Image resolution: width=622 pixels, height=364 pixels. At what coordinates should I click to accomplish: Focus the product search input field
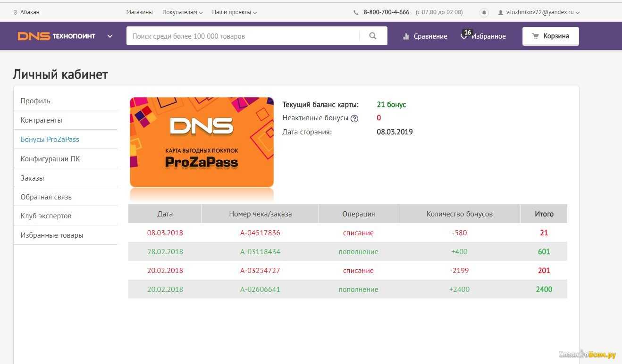pos(243,36)
